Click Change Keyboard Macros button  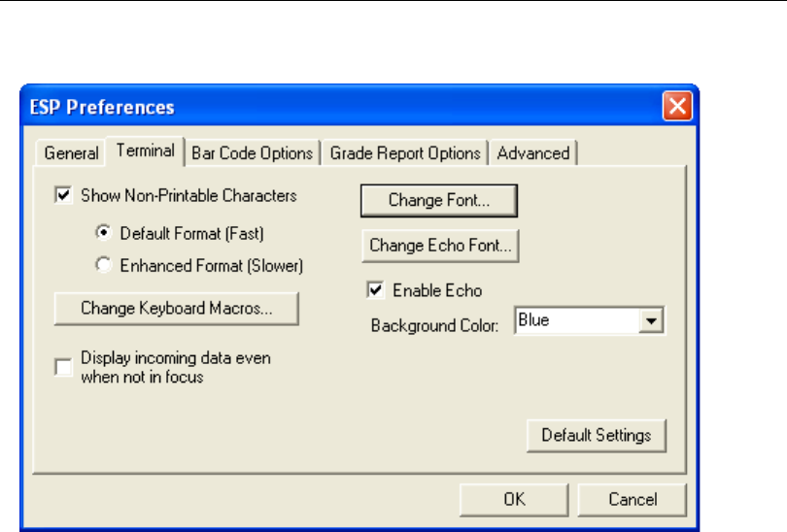176,309
